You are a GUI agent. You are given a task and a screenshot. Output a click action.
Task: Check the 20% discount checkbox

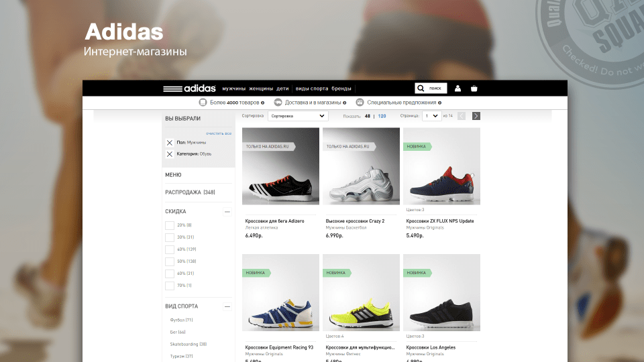(x=170, y=225)
